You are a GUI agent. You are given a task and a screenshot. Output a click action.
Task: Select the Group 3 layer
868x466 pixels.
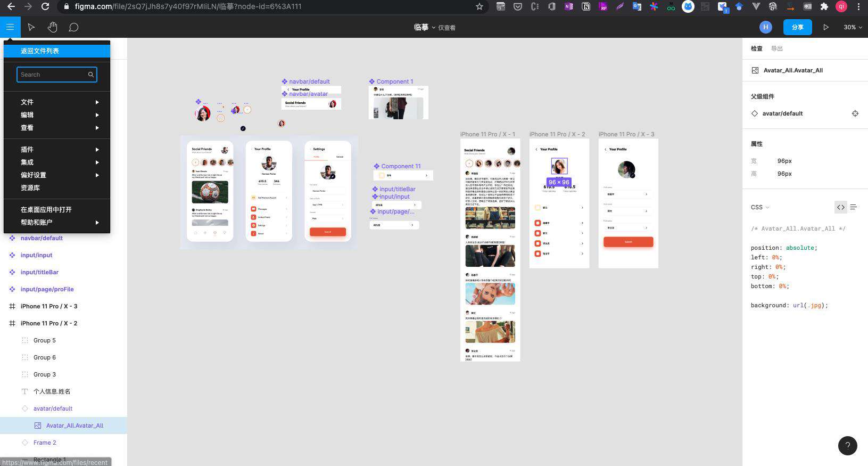tap(45, 374)
